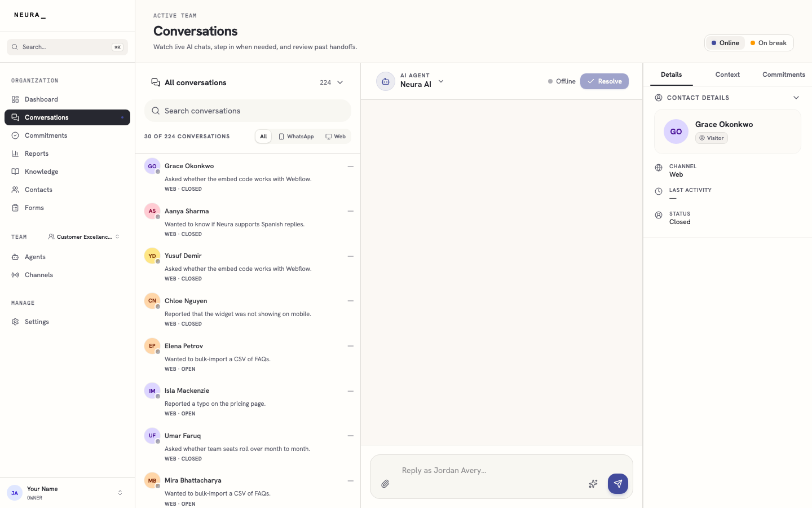Click the Visitor badge under Grace Okonkwo

pos(712,138)
